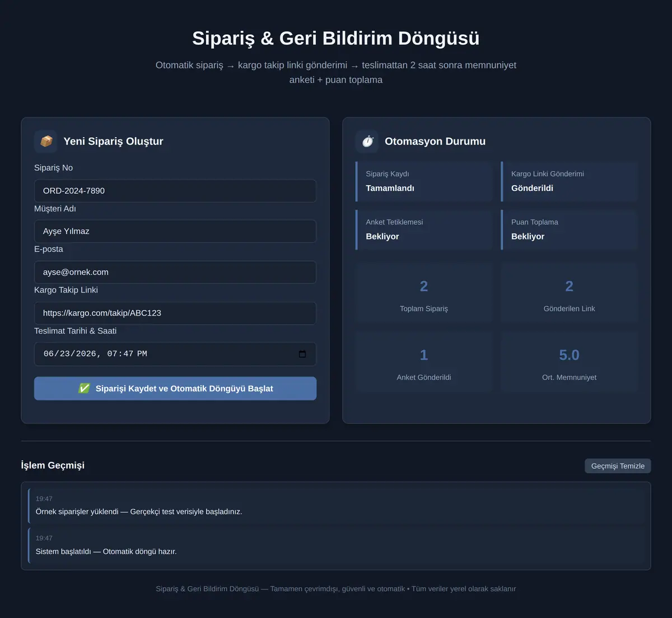Select the Sipariş Kaydı status card
The width and height of the screenshot is (672, 618).
424,181
